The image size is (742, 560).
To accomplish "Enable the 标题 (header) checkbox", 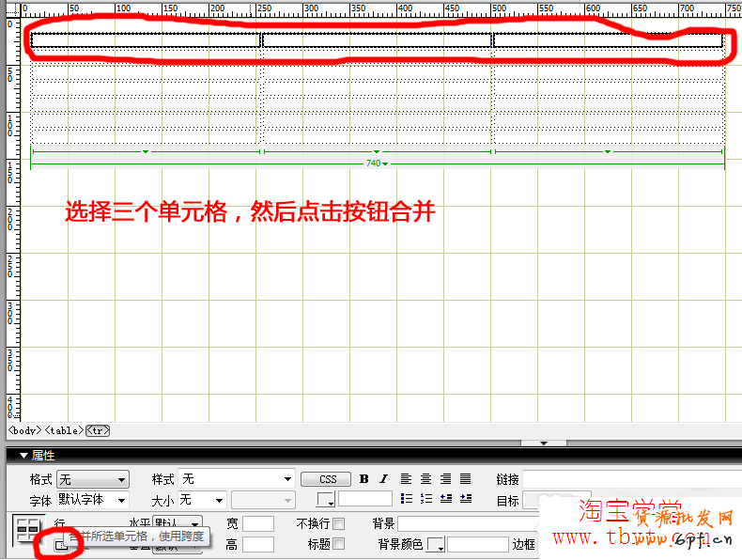I will (x=339, y=544).
